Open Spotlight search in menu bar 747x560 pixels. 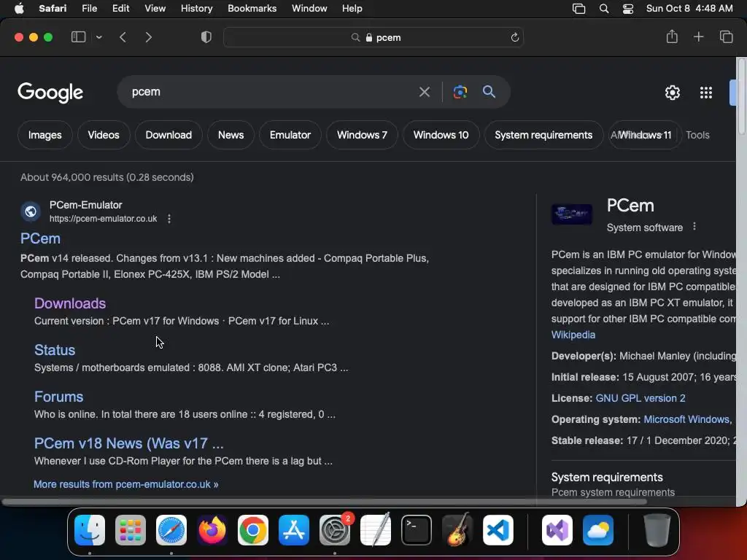point(603,9)
